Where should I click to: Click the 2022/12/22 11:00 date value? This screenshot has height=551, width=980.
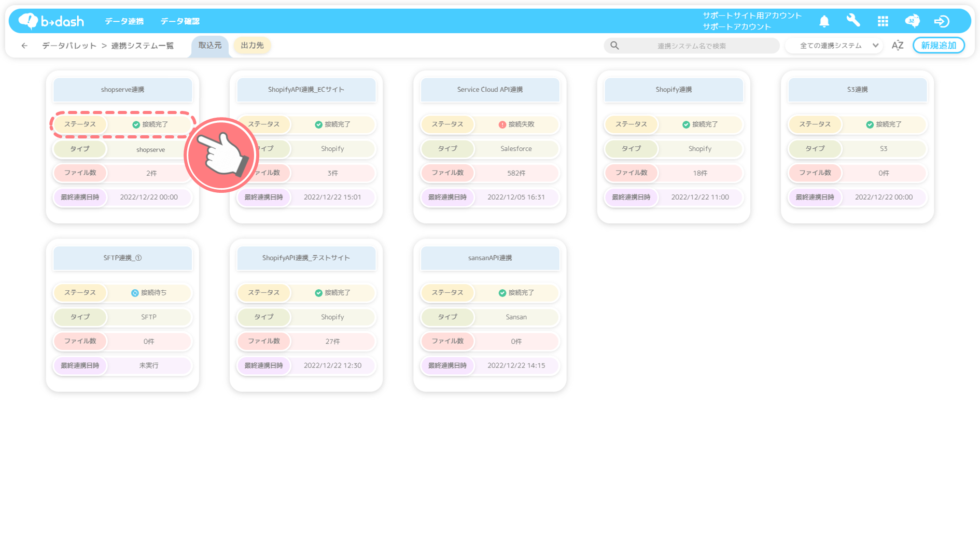700,197
